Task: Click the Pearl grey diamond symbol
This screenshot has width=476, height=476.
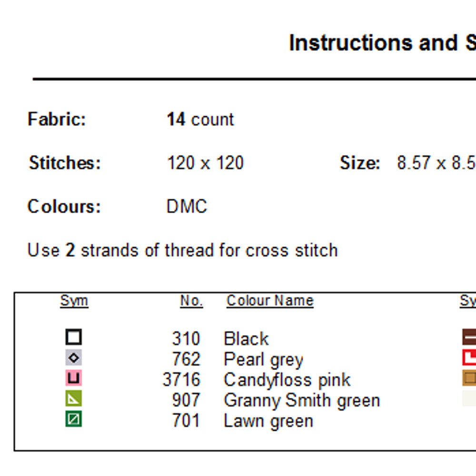Action: 74,358
